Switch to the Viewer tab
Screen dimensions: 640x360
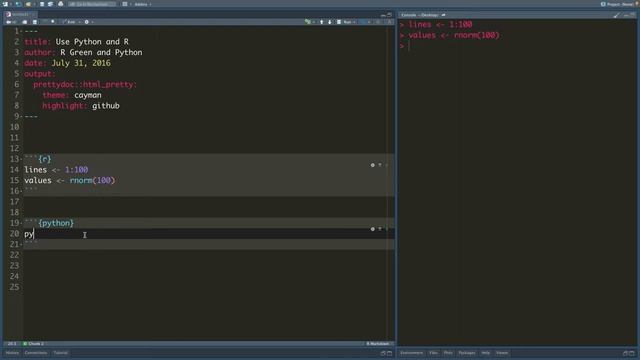click(502, 353)
